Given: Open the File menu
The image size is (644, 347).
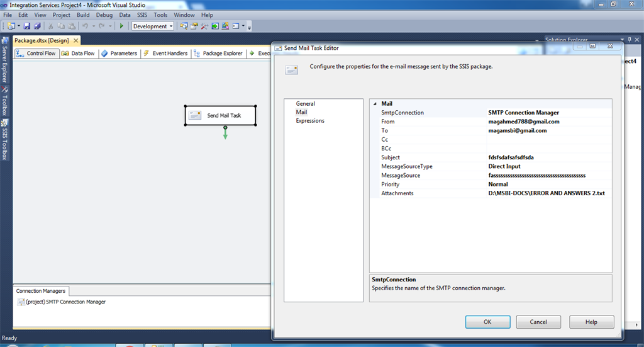Looking at the screenshot, I should (x=8, y=15).
